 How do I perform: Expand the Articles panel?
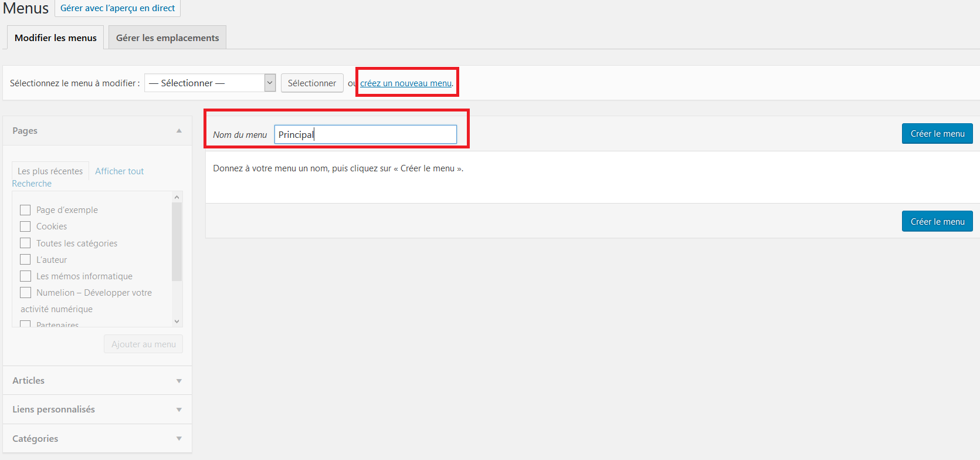(x=97, y=381)
